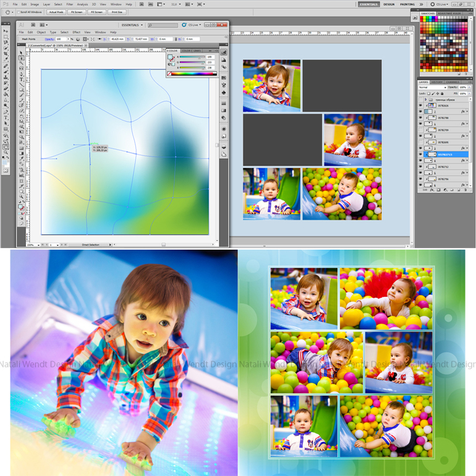Show the hidden layer 05782709

point(420,130)
